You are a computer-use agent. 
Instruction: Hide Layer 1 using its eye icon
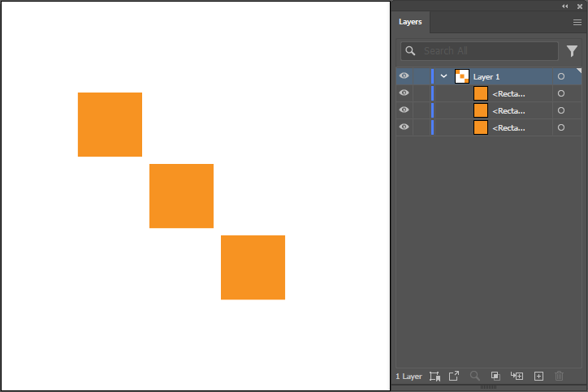coord(404,76)
